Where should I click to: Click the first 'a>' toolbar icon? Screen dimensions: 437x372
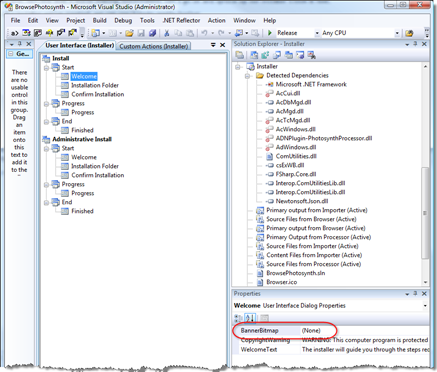pyautogui.click(x=15, y=33)
